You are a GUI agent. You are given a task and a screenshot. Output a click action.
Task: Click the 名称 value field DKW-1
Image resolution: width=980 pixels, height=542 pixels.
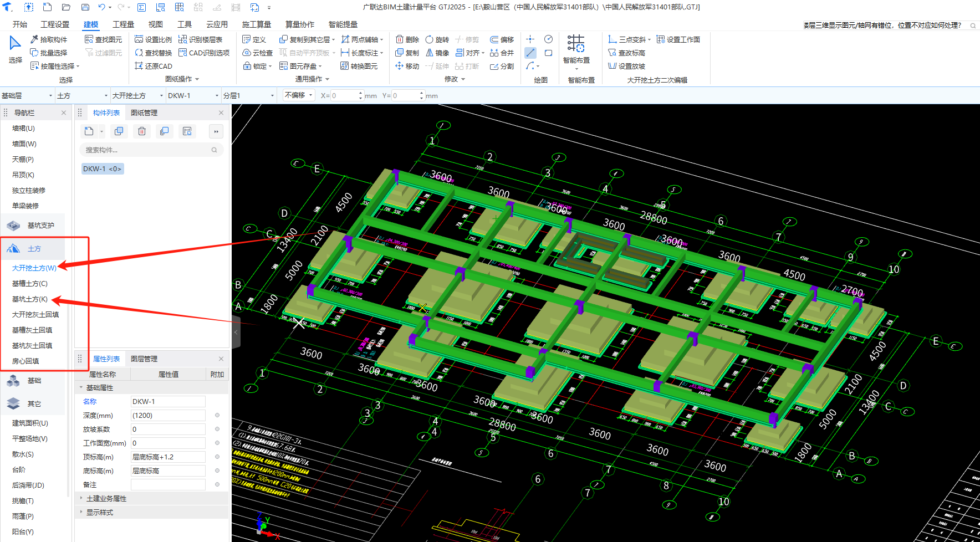coord(168,401)
